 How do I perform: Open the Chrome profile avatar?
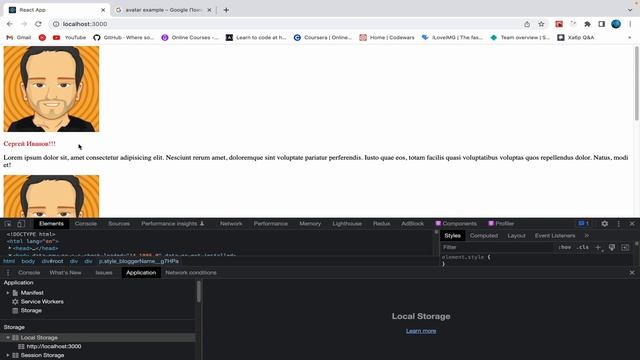tap(616, 24)
